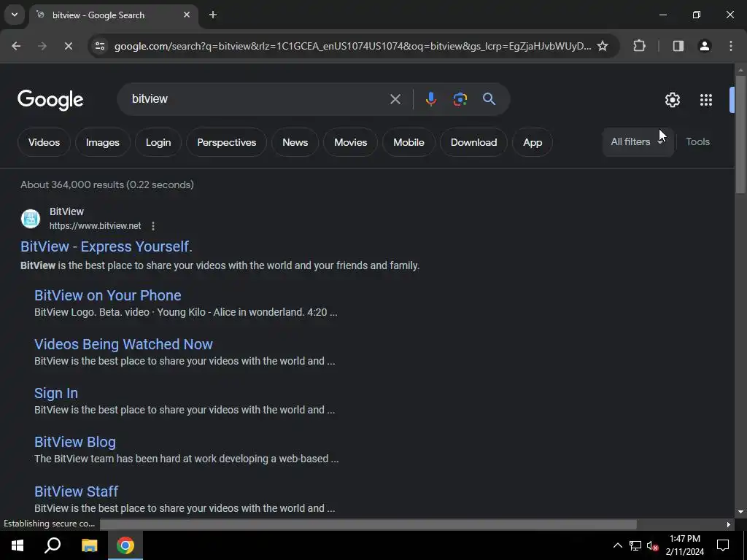Click the scroll down arrow on vertical scrollbar
Viewport: 747px width, 560px height.
click(740, 512)
